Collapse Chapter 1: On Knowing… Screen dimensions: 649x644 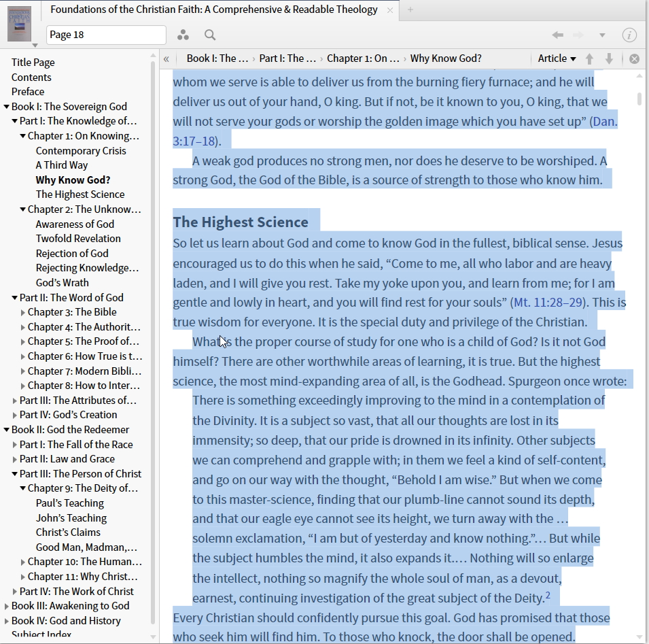coord(22,136)
